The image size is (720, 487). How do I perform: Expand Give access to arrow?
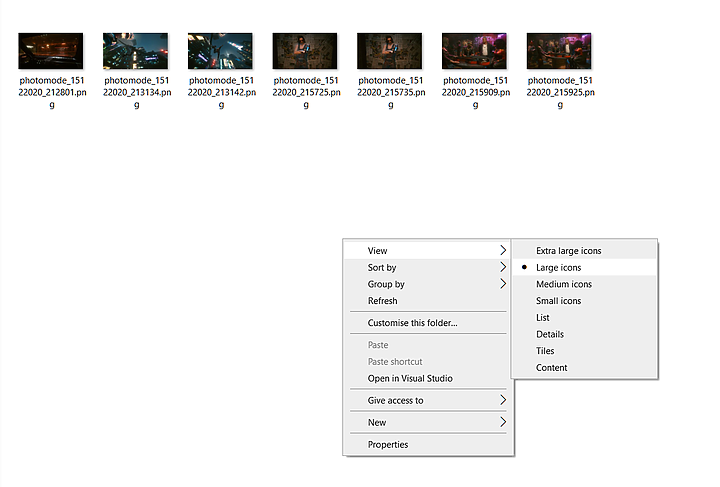point(503,400)
